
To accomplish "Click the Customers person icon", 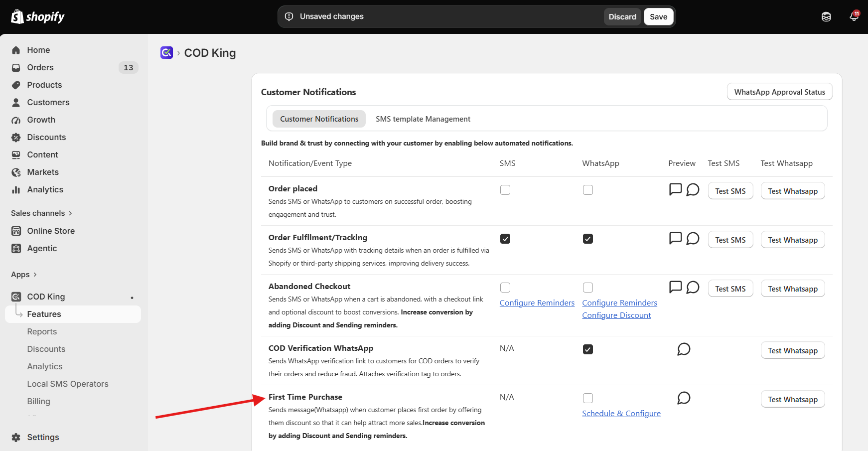I will [x=16, y=102].
